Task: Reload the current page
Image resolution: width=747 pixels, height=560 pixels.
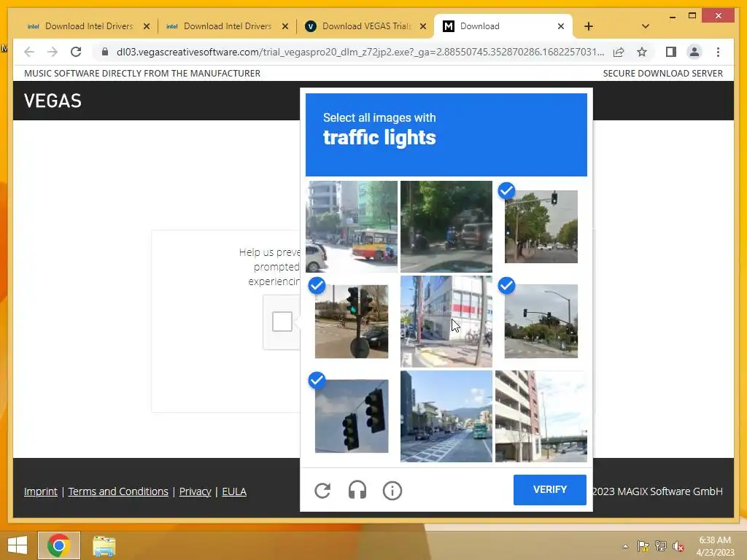Action: [76, 52]
